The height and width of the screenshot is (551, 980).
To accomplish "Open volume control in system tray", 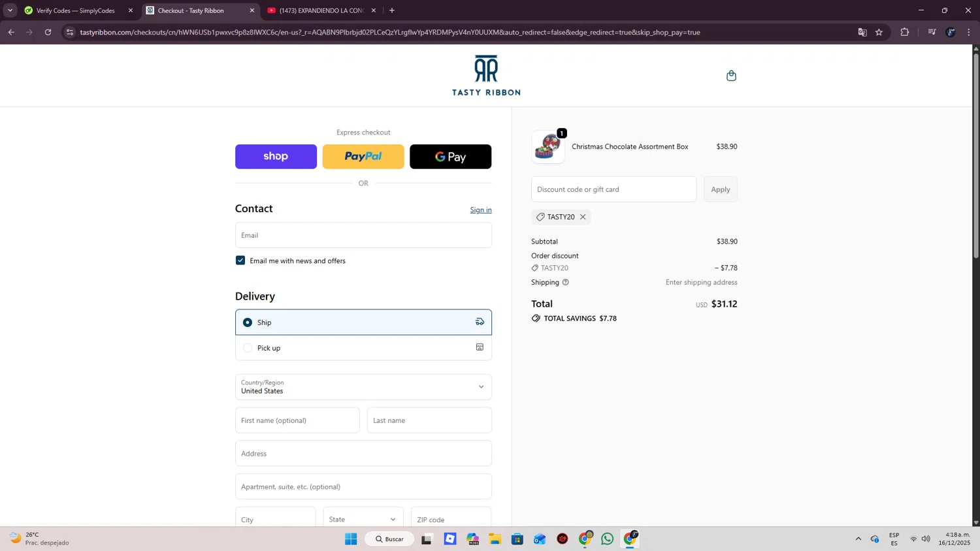I will [x=926, y=539].
